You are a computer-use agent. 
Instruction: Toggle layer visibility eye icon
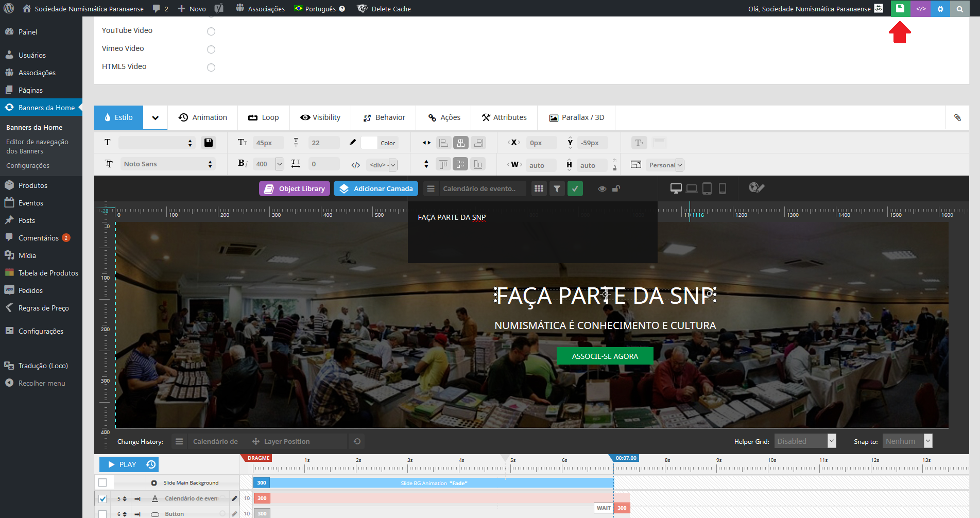click(602, 189)
